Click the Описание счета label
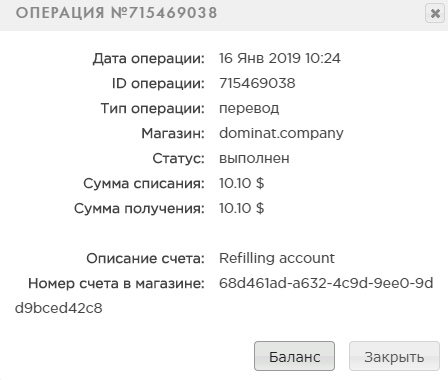The height and width of the screenshot is (380, 448). 145,258
